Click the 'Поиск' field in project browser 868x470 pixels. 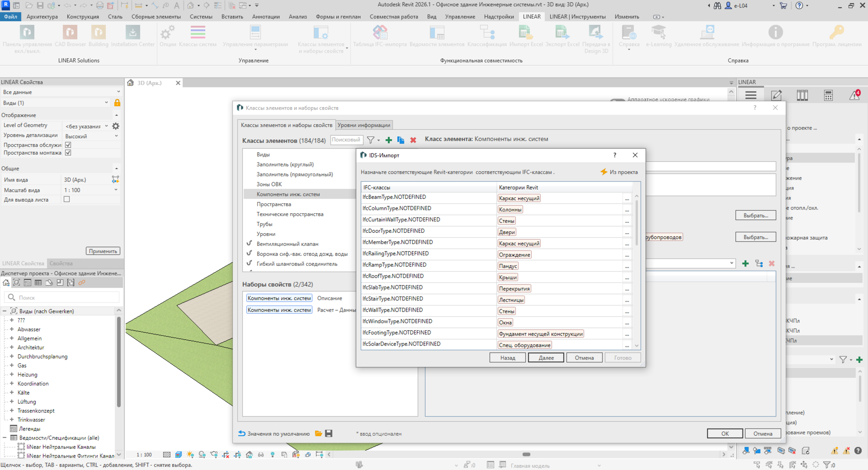tap(66, 298)
